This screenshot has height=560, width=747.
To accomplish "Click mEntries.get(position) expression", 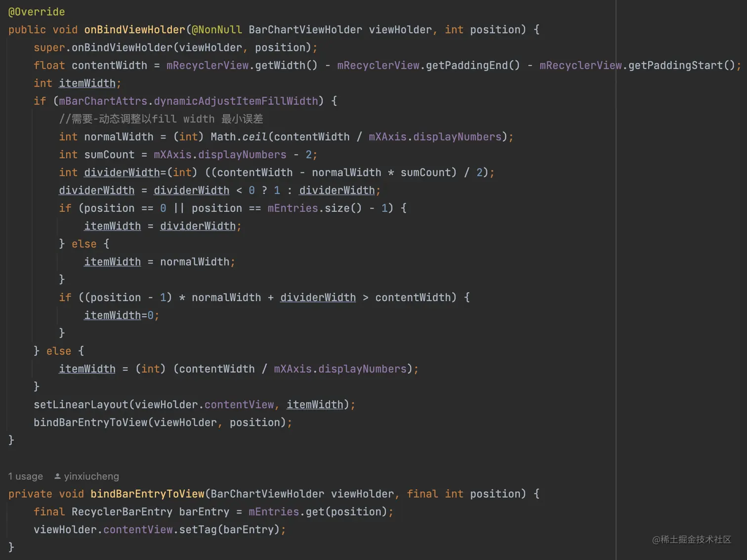I will [318, 512].
